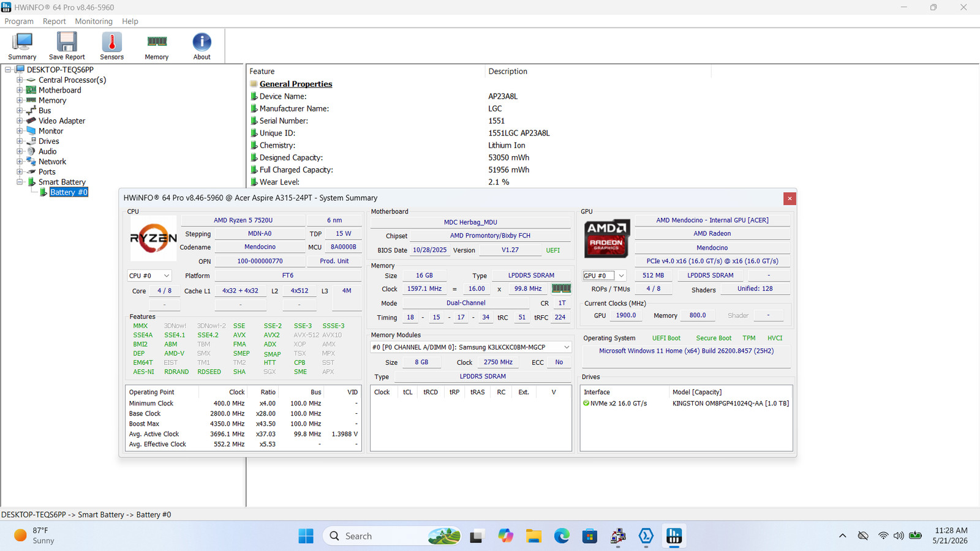Open Microsoft Edge from taskbar
The width and height of the screenshot is (980, 551).
click(x=562, y=536)
